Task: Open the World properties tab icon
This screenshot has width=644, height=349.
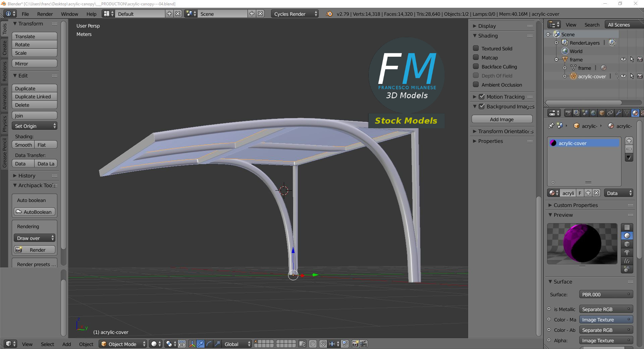Action: [594, 113]
